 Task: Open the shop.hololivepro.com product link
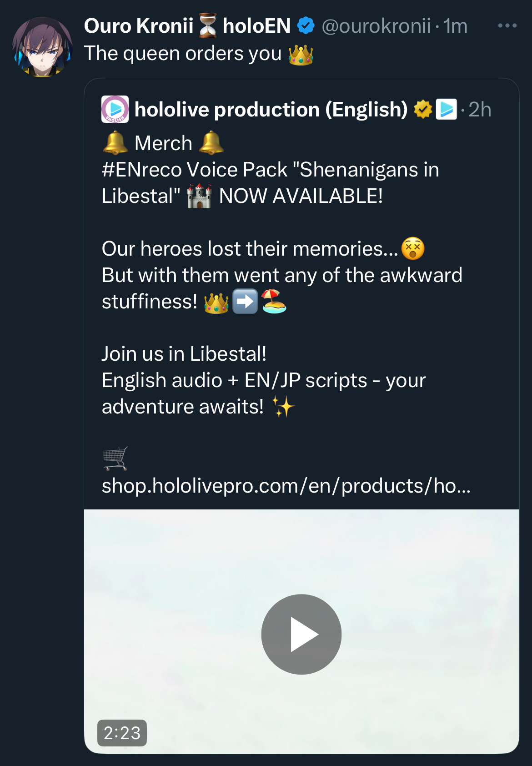coord(286,486)
